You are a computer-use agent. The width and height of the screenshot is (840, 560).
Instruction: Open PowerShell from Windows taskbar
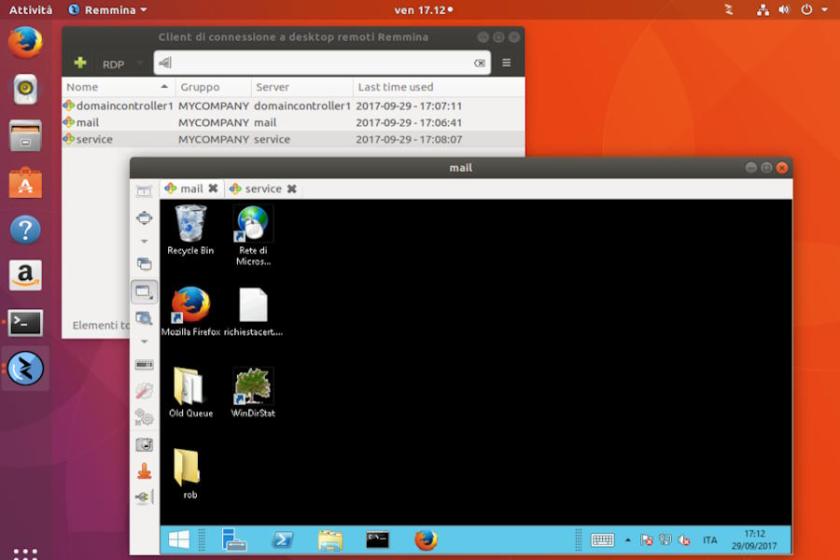(x=282, y=540)
